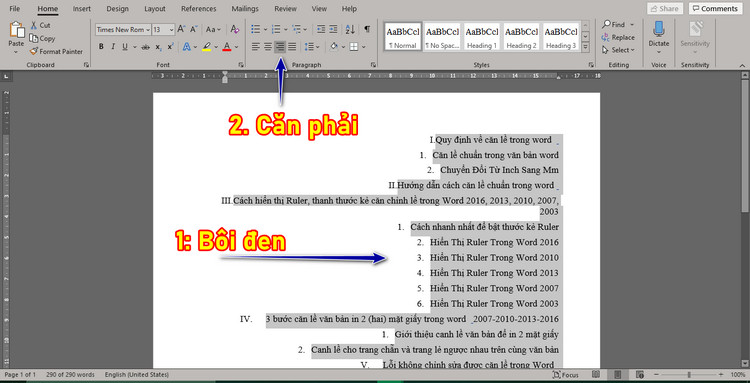Viewport: 750px width, 383px height.
Task: Click Replace in Editing group
Action: point(618,37)
